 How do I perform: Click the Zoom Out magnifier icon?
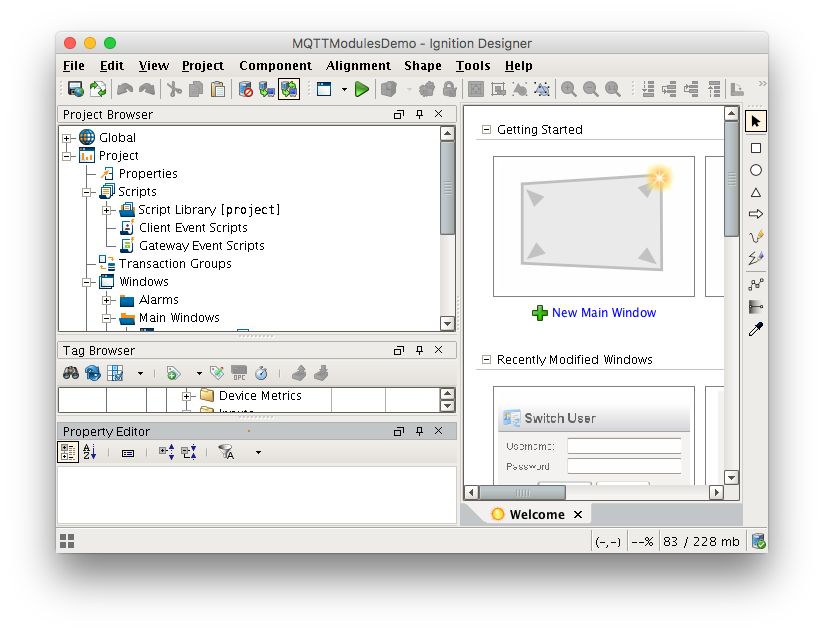(590, 89)
